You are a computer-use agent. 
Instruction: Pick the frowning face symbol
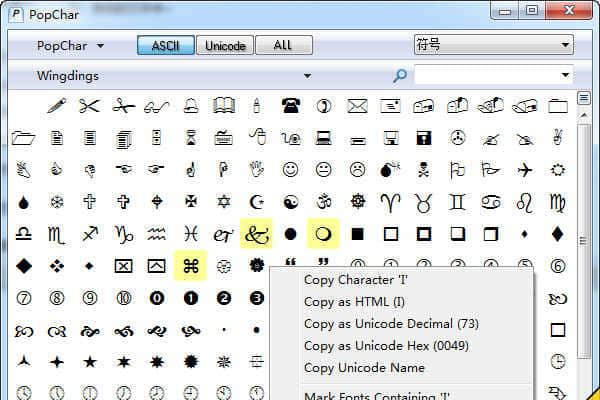pyautogui.click(x=357, y=170)
